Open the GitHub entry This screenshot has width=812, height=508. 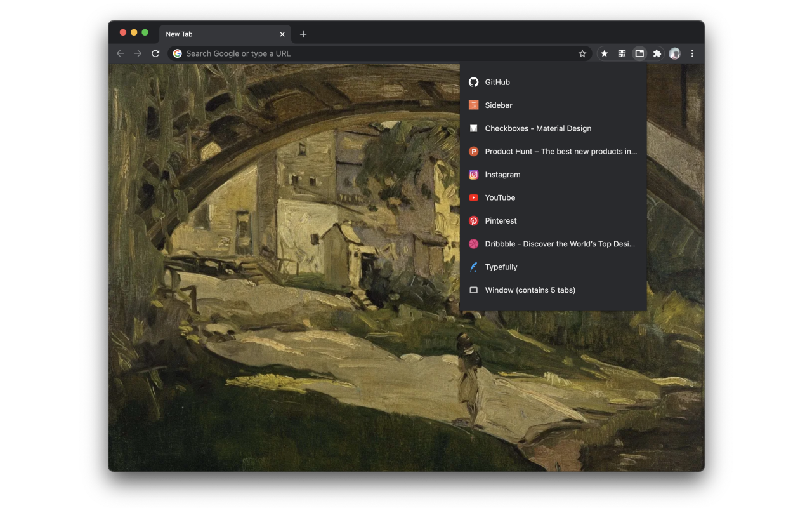click(x=553, y=82)
